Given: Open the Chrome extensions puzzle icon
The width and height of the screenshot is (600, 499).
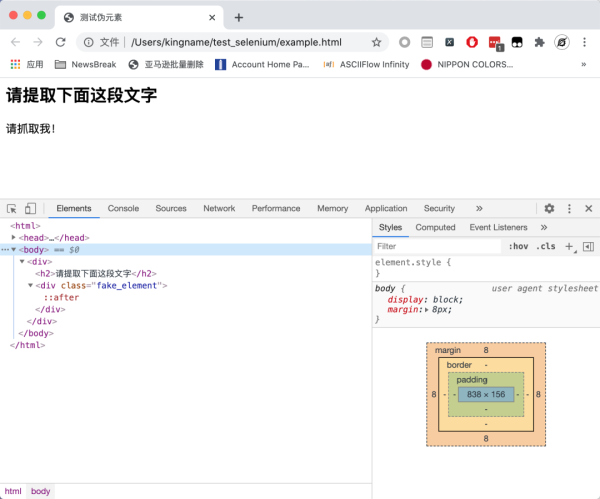Looking at the screenshot, I should (540, 42).
